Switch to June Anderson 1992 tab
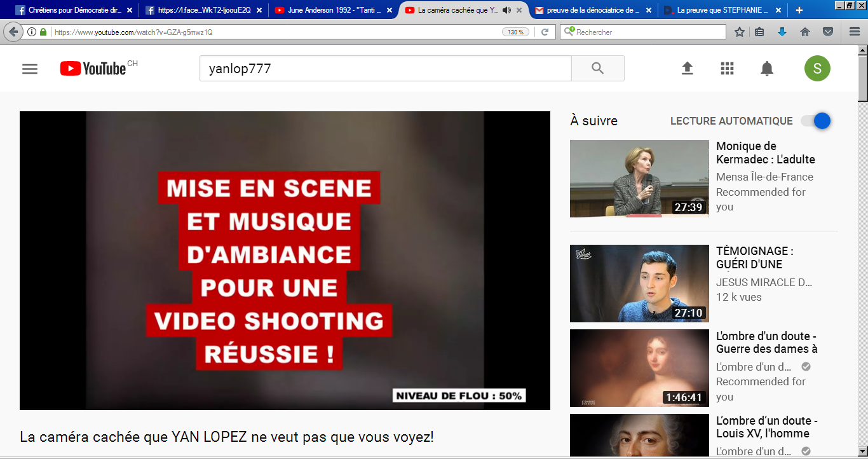 [x=334, y=10]
